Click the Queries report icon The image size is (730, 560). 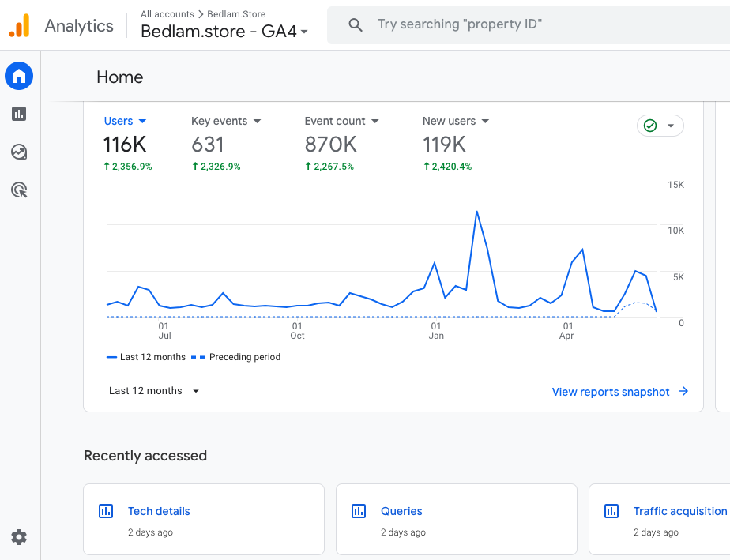click(359, 511)
